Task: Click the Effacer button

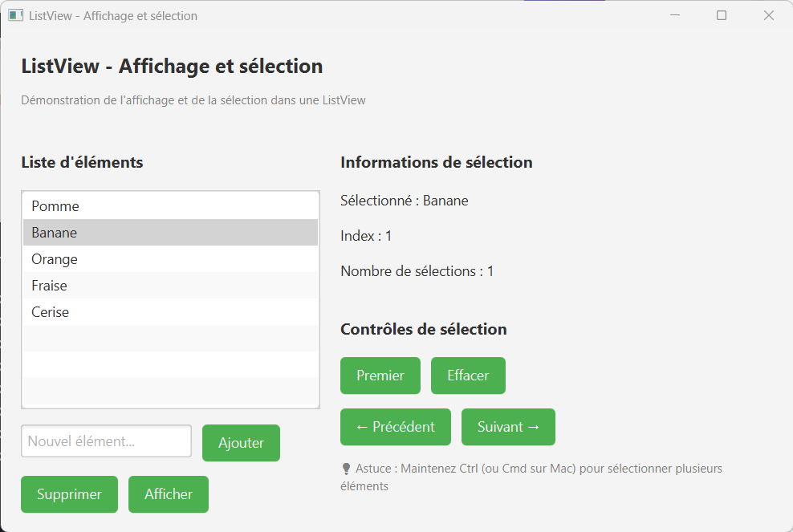Action: click(x=468, y=375)
